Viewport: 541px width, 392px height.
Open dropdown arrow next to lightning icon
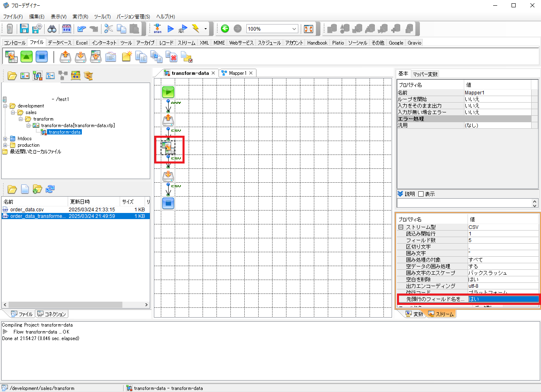pyautogui.click(x=205, y=29)
